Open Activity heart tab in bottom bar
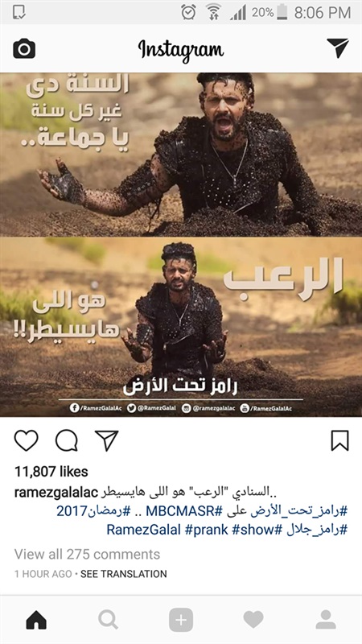 [253, 619]
